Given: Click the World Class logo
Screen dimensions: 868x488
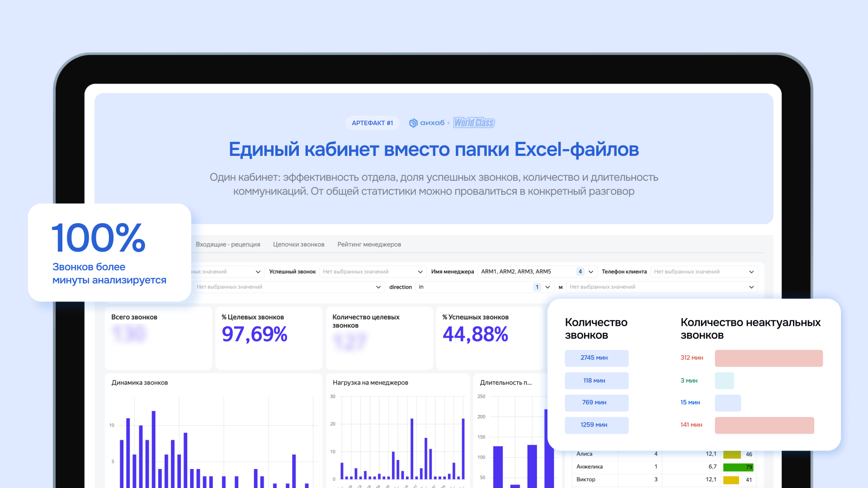Looking at the screenshot, I should tap(474, 123).
